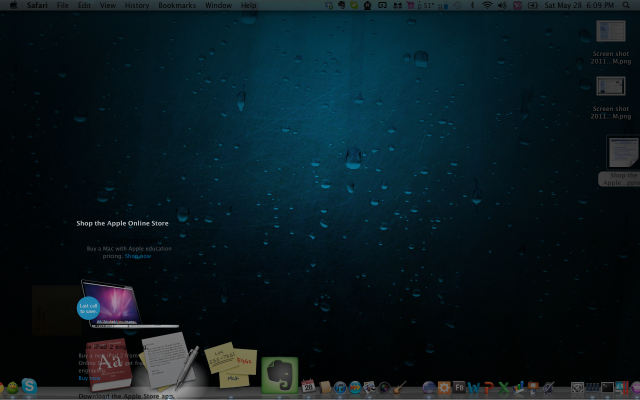Click the battery status icon
Screen dimensions: 640x400
click(532, 5)
